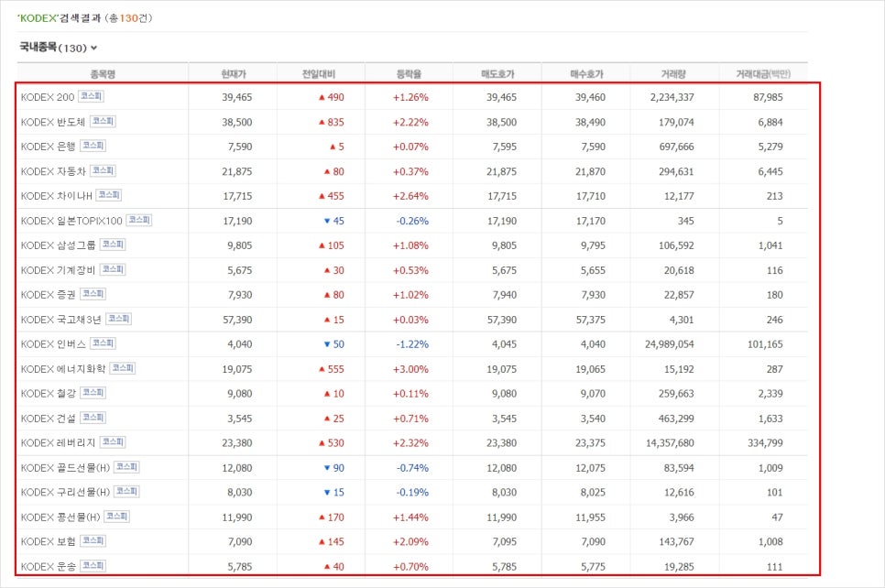The height and width of the screenshot is (588, 885).
Task: Open the KODEX 200 stock link
Action: [x=48, y=97]
